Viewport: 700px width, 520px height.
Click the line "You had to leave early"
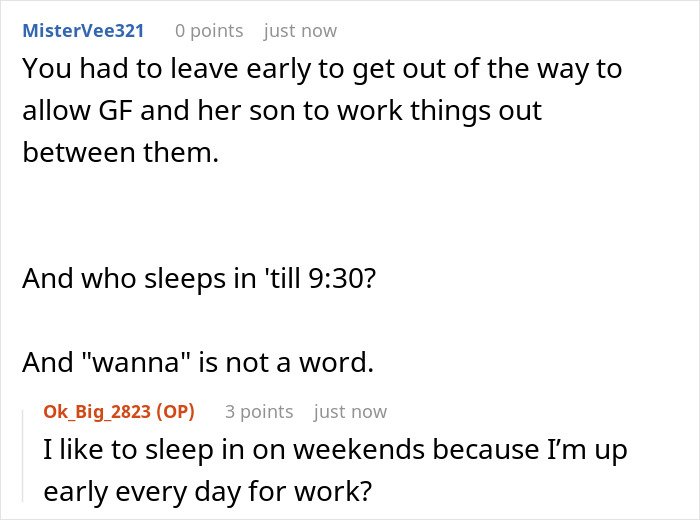(x=321, y=68)
